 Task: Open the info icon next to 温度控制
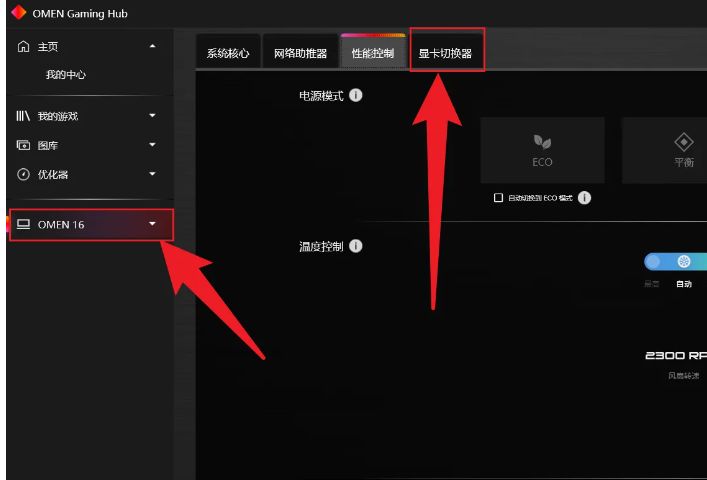(356, 246)
